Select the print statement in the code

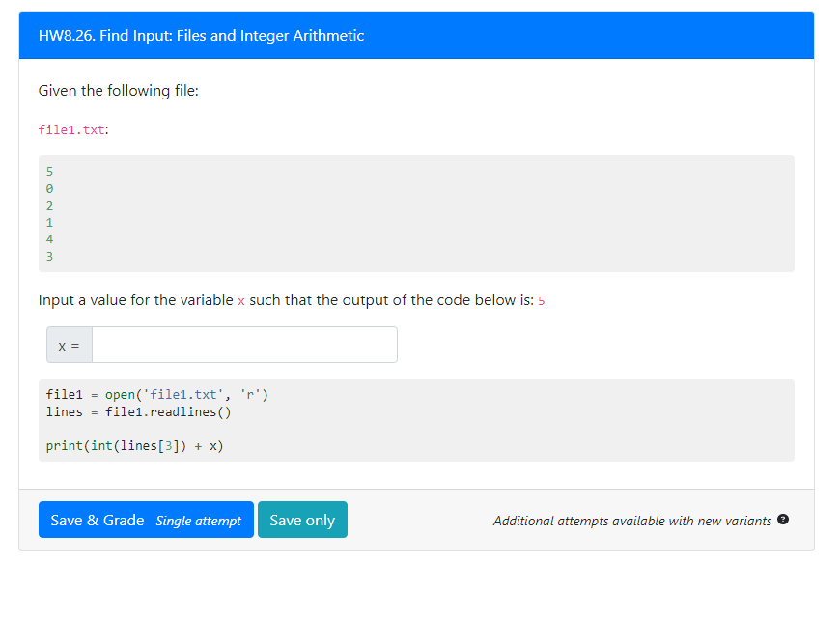[134, 445]
